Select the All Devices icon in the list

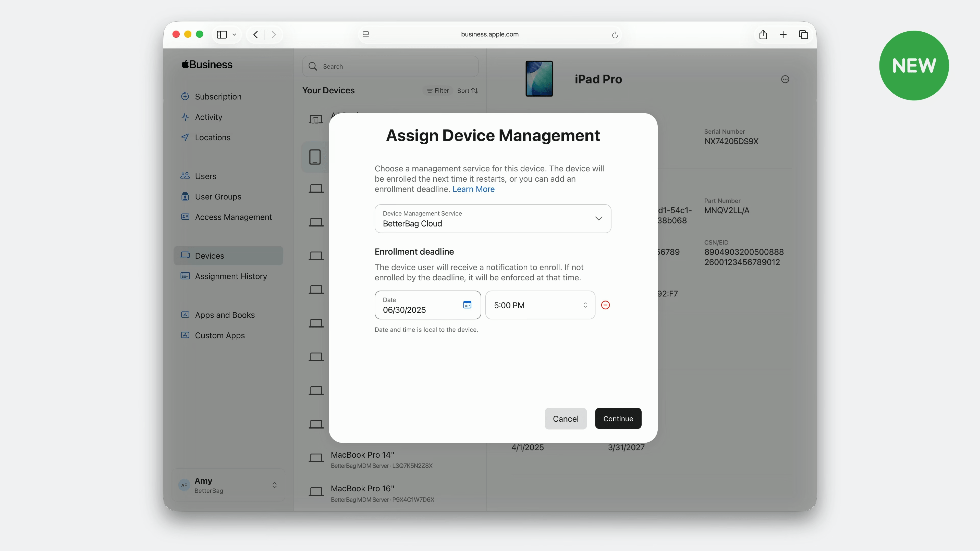pyautogui.click(x=316, y=119)
